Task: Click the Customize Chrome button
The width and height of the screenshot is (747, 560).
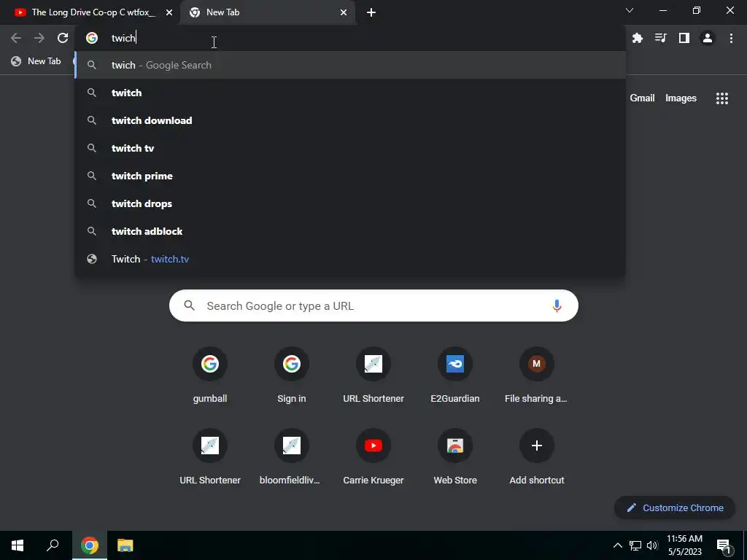Action: (x=675, y=507)
